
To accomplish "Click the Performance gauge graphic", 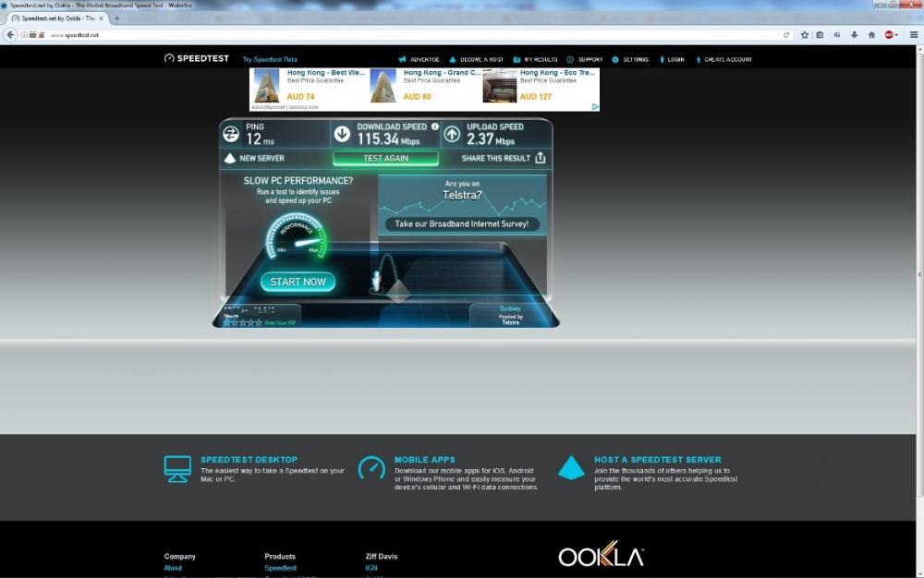I will tap(297, 235).
